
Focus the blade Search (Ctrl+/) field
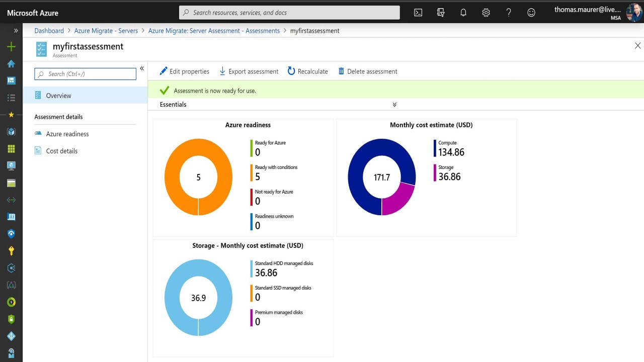tap(85, 74)
